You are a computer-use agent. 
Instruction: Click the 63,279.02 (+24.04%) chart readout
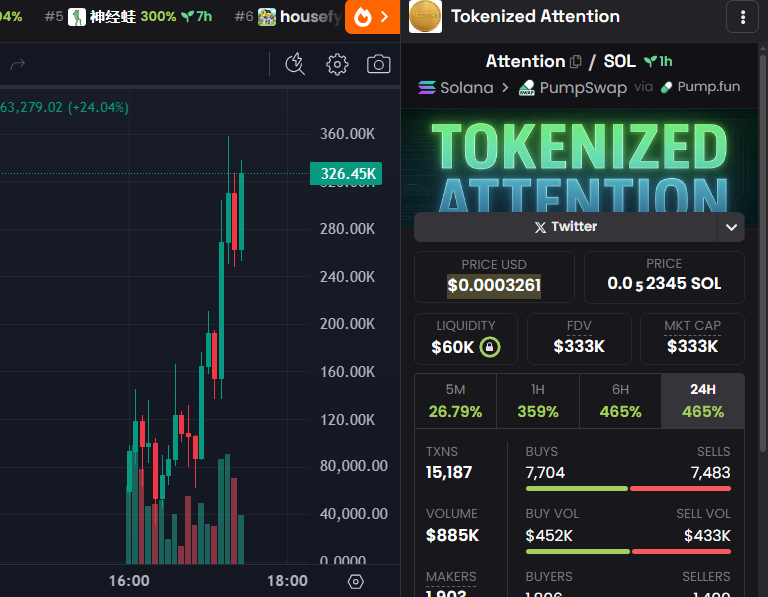(x=64, y=107)
